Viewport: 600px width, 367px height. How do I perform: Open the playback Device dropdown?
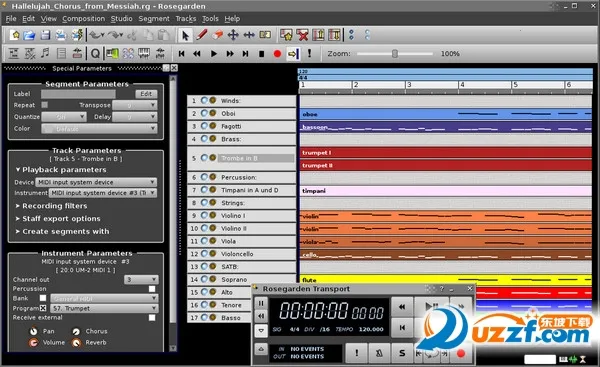point(96,182)
